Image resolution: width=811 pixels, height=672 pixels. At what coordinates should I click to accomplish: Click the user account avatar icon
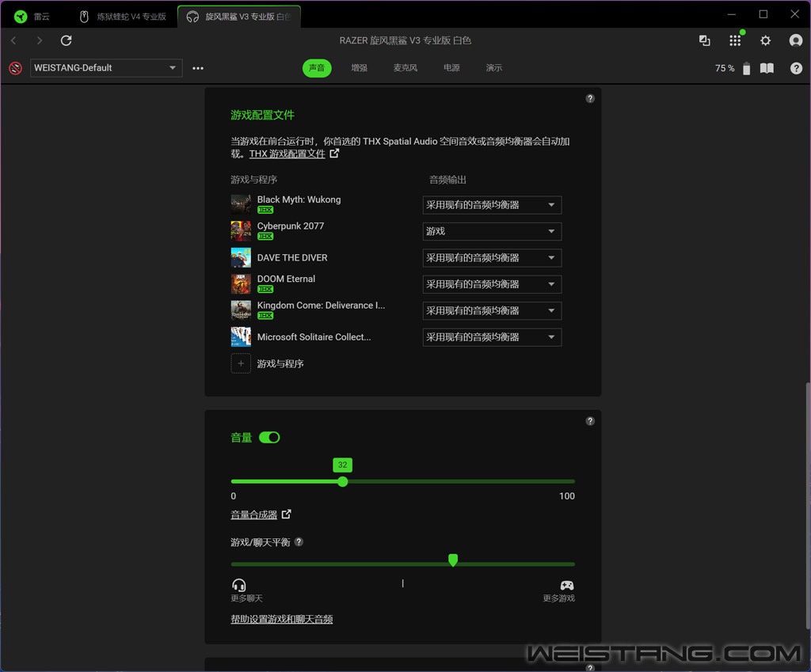click(x=795, y=40)
